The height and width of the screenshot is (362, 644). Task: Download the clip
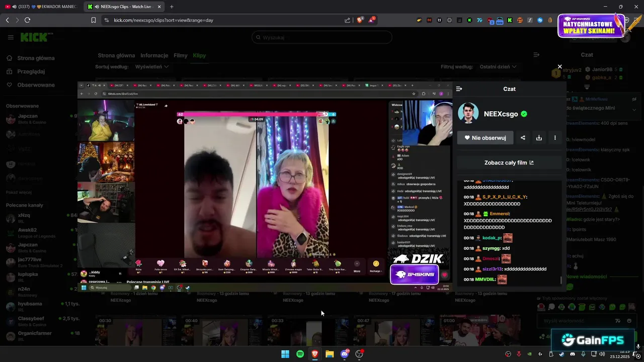click(x=539, y=138)
